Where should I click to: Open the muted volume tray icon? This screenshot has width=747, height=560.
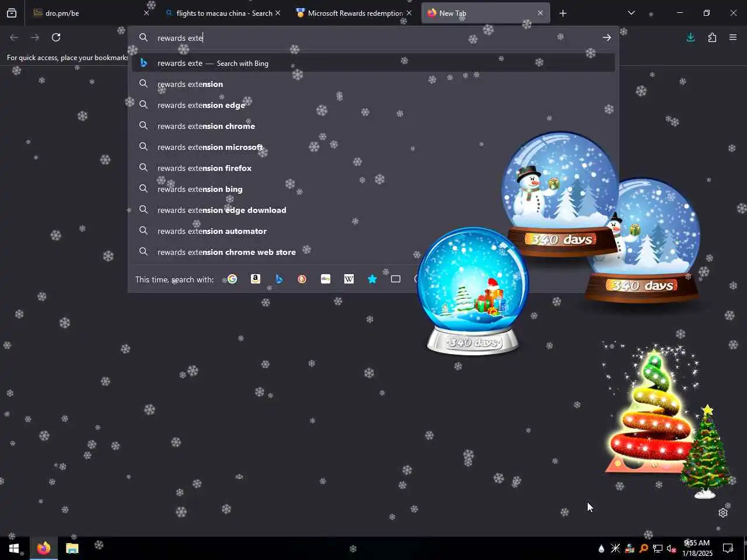click(672, 548)
